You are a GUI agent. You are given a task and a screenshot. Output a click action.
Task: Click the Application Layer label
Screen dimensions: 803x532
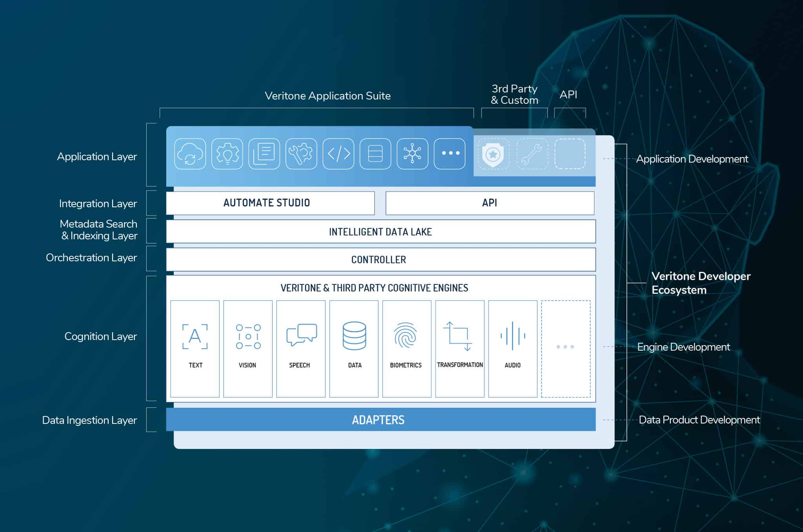97,157
